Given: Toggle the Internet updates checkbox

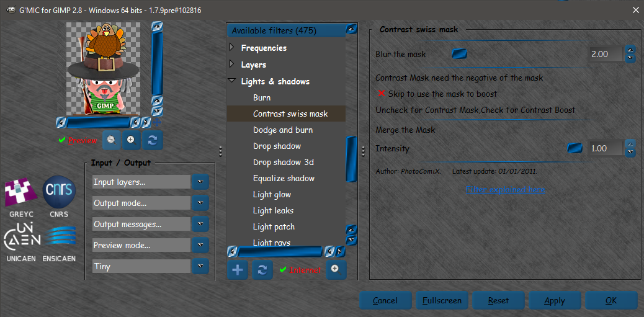Looking at the screenshot, I should coord(282,270).
